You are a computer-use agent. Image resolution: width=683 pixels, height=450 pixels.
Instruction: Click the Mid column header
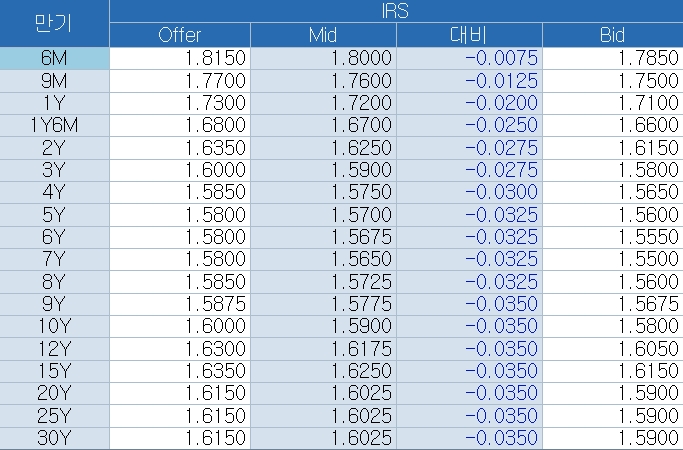pos(323,35)
